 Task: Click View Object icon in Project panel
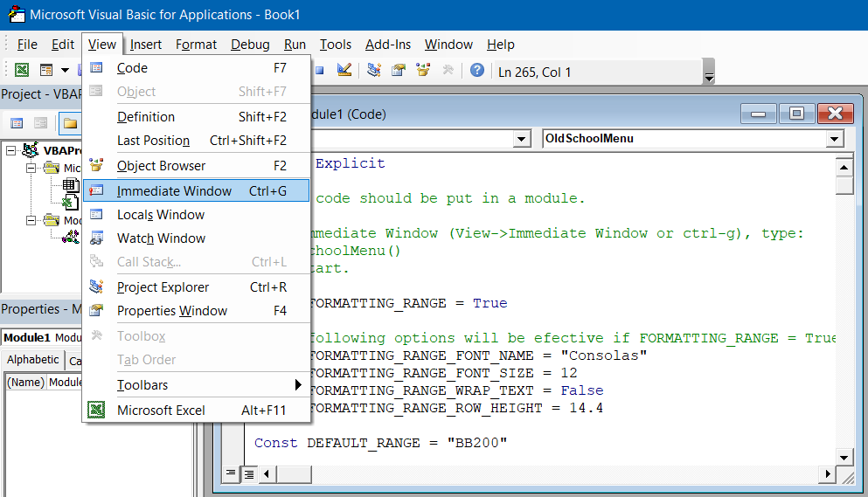[x=40, y=123]
